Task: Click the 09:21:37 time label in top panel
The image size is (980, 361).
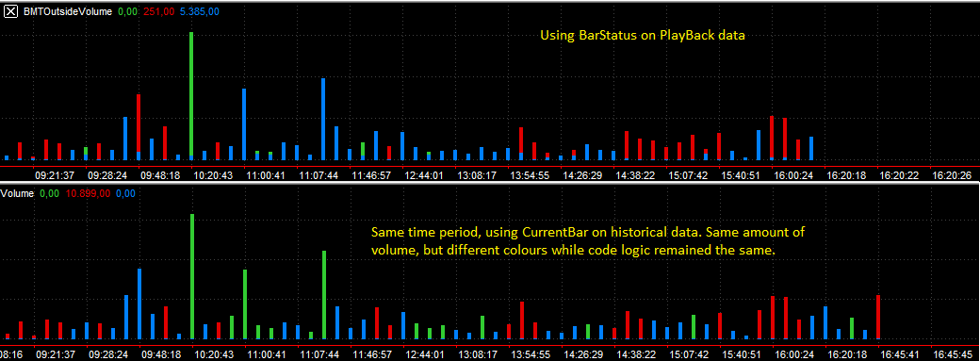Action: coord(55,175)
